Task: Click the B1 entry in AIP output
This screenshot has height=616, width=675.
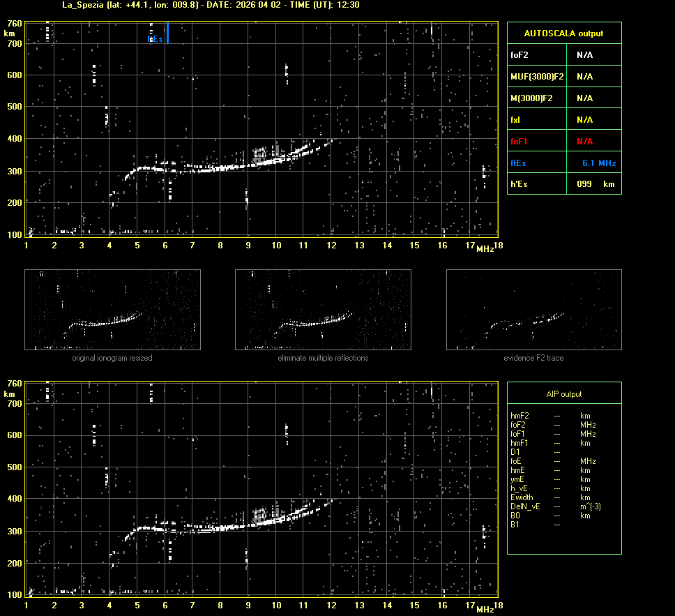Action: coord(515,525)
